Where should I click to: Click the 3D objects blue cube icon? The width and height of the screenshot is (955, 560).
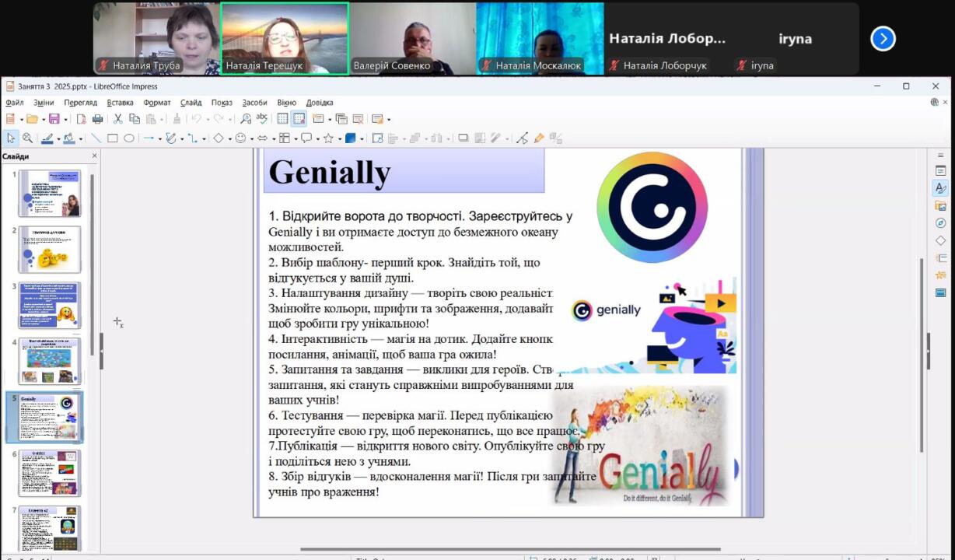(351, 138)
